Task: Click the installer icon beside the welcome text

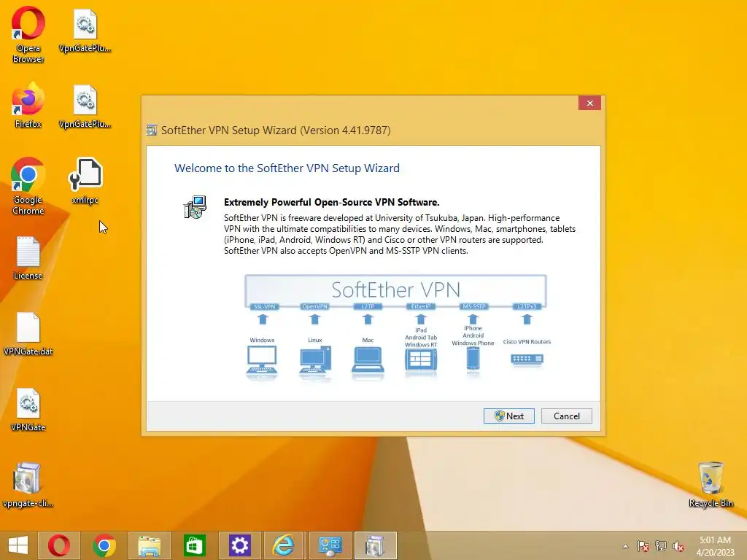Action: click(195, 207)
